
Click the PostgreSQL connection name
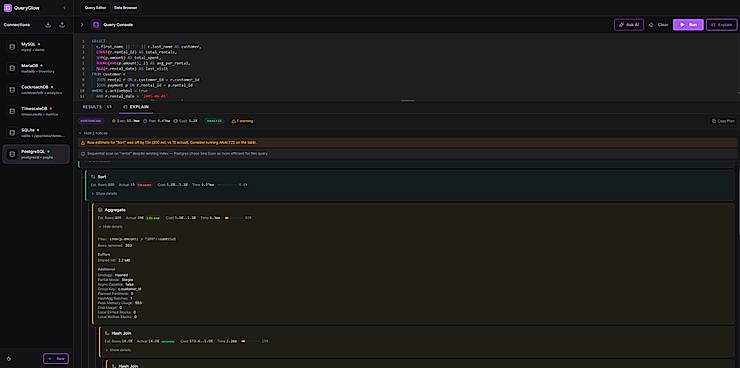point(33,152)
